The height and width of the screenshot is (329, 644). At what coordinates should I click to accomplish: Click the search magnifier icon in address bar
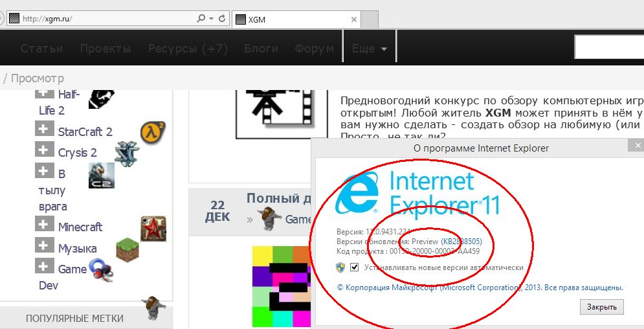(201, 19)
